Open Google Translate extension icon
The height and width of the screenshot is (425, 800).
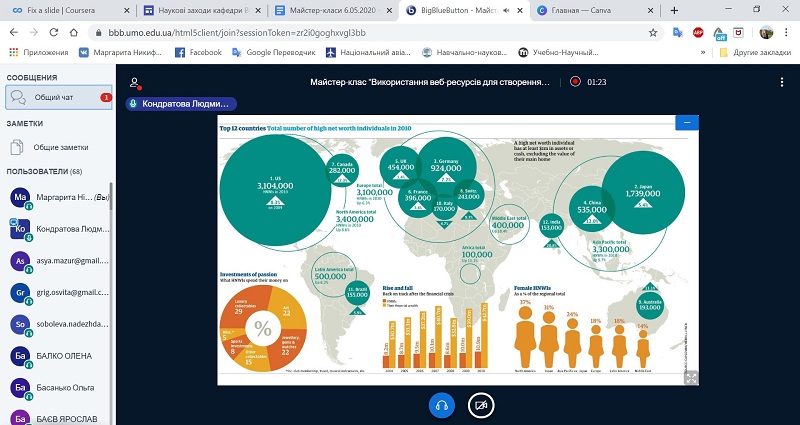(677, 31)
